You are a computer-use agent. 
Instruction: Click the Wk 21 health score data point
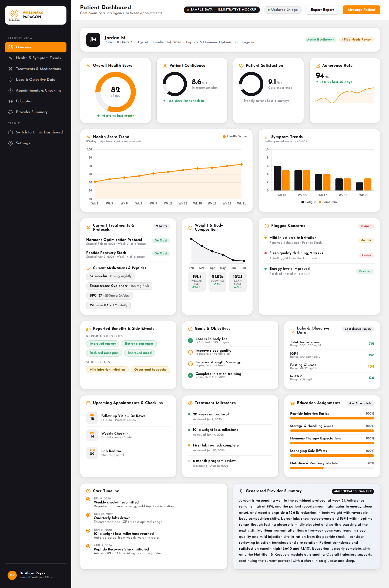pos(242,164)
